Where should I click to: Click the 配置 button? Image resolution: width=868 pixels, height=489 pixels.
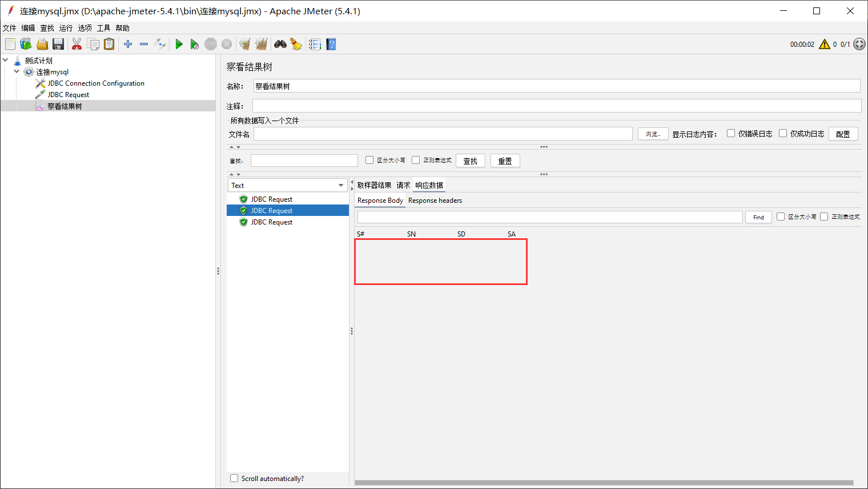pyautogui.click(x=843, y=134)
